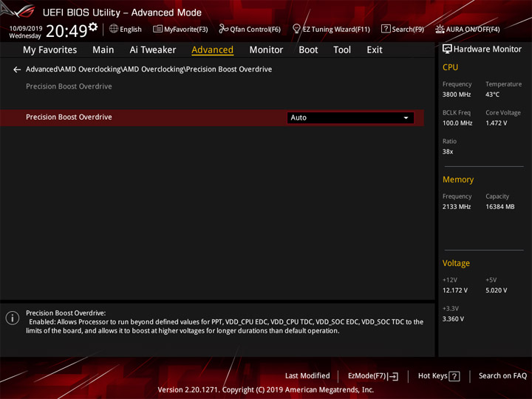532x399 pixels.
Task: Click the Search question mark icon
Action: [386, 29]
